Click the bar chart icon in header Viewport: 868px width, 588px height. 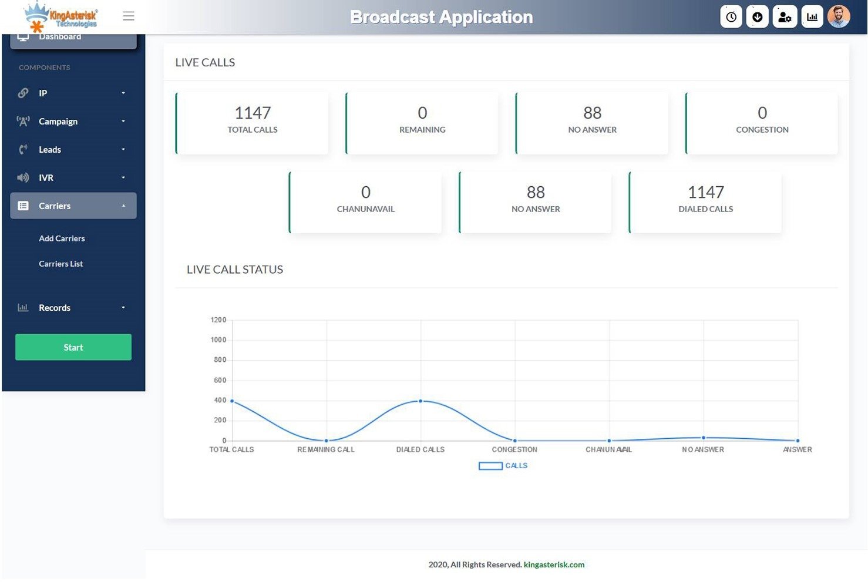[812, 17]
